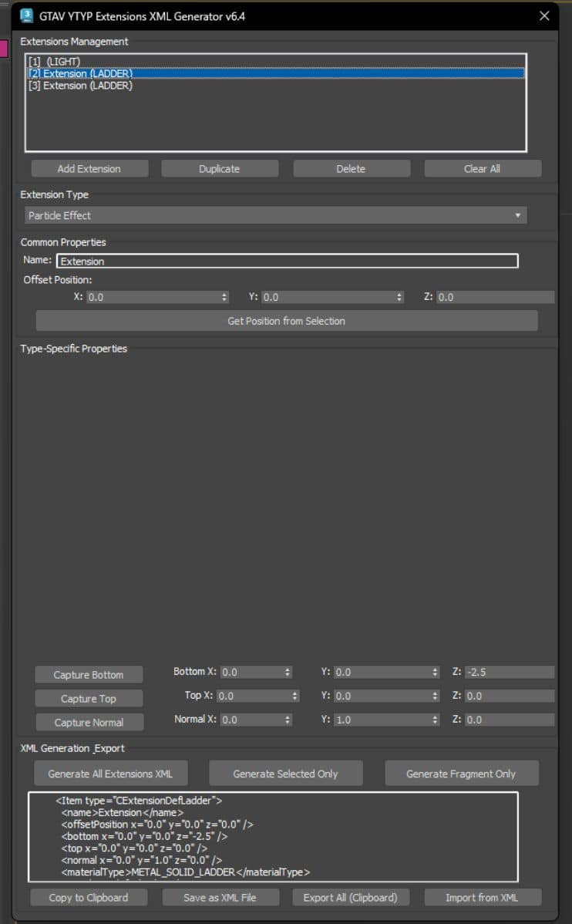Click the Capture Normal button
The width and height of the screenshot is (572, 924).
[x=89, y=723]
